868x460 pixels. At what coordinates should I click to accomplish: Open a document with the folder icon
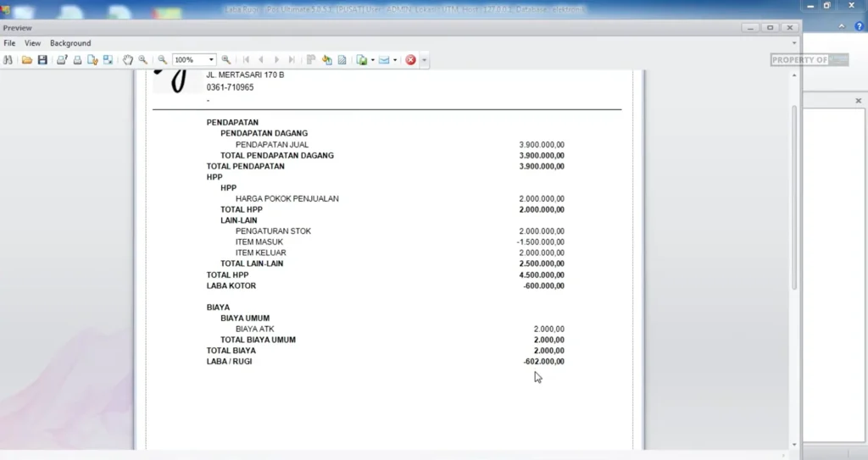(x=27, y=60)
